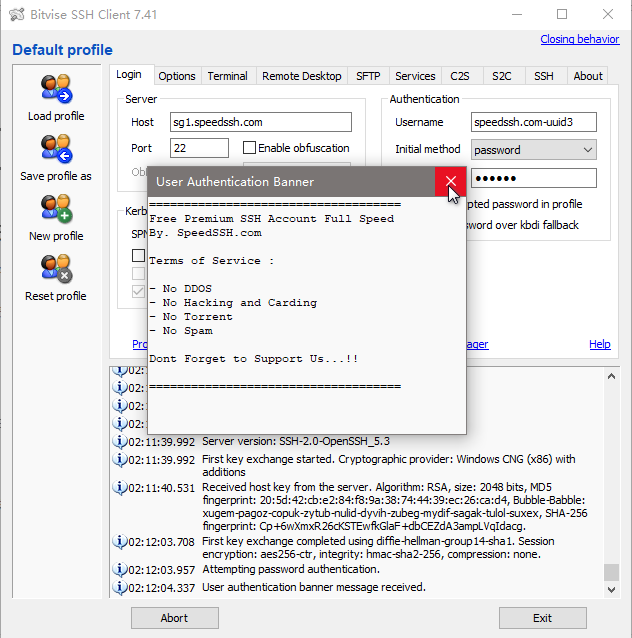Open the SFTP tab
The width and height of the screenshot is (632, 638).
click(x=368, y=76)
